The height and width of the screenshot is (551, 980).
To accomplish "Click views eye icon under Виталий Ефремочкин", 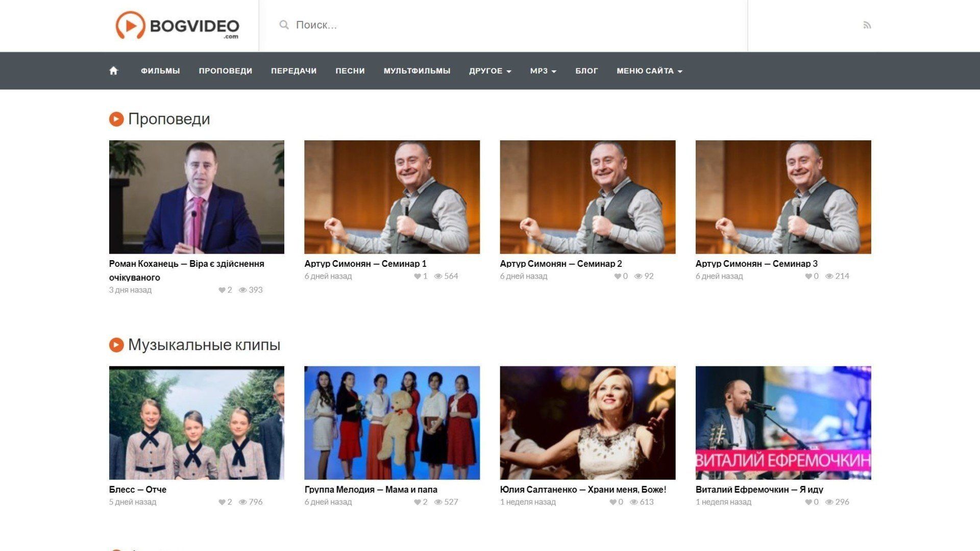I will (x=829, y=502).
